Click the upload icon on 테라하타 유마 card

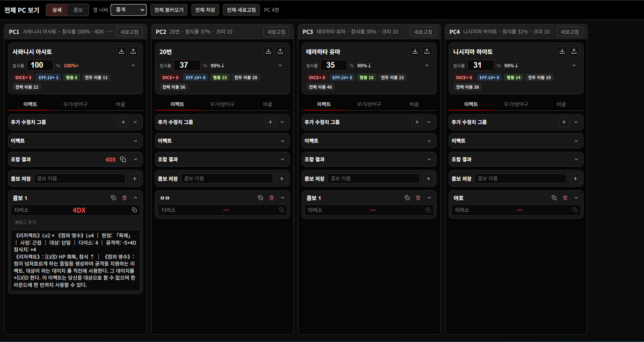pyautogui.click(x=426, y=52)
